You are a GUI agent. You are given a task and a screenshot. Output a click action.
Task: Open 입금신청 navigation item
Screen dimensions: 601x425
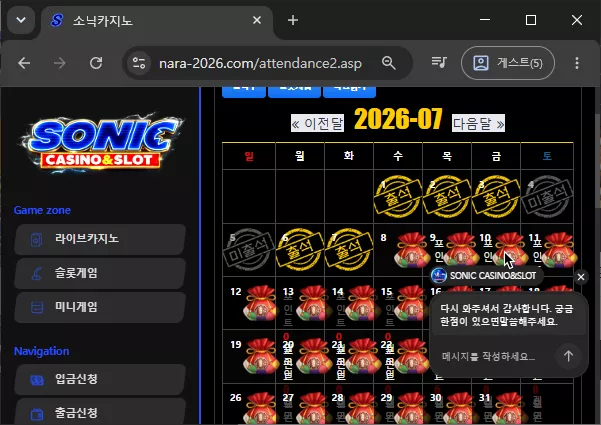coord(100,379)
